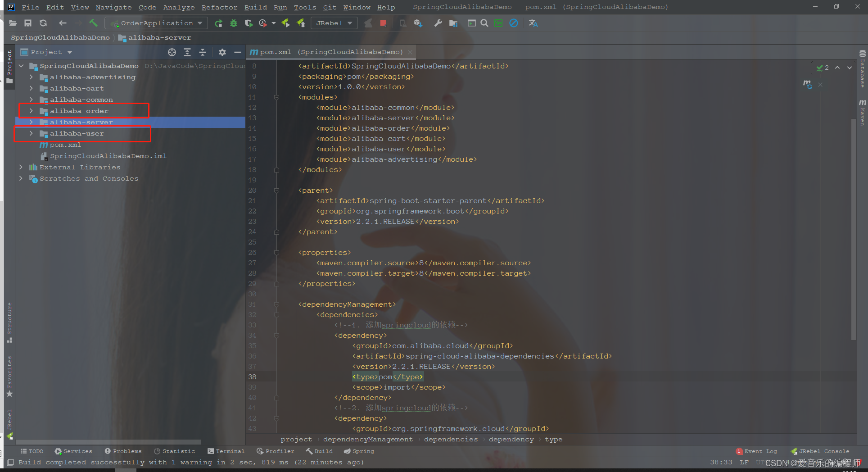The width and height of the screenshot is (868, 472).
Task: Run with coverage shield icon
Action: coord(249,23)
